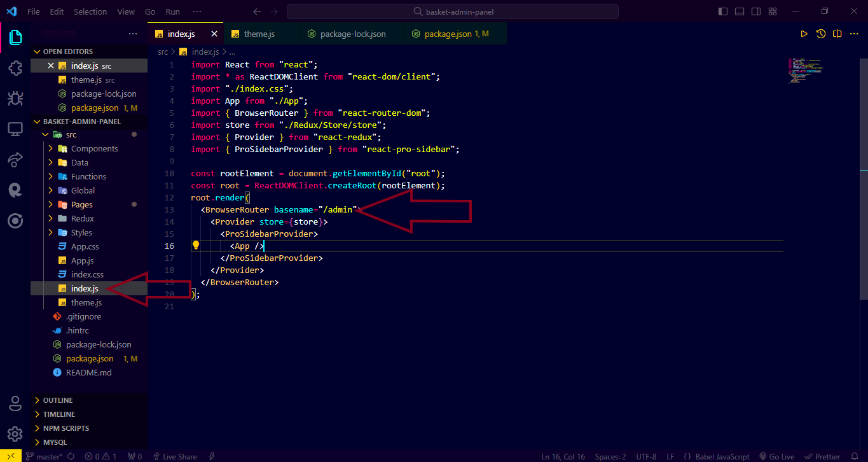Click the master branch indicator

pyautogui.click(x=44, y=456)
